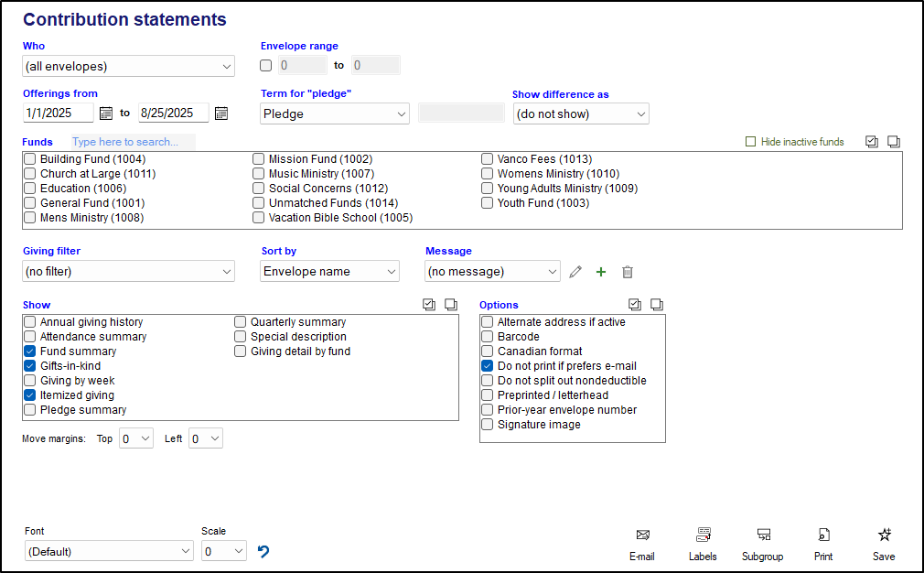The width and height of the screenshot is (924, 573).
Task: Open the Sort by dropdown
Action: pyautogui.click(x=329, y=271)
